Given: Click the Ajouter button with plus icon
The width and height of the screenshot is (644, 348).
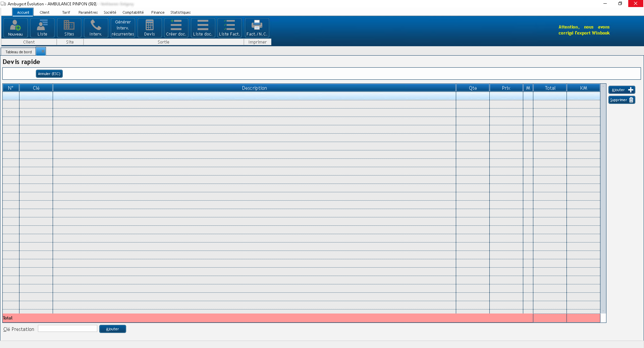Looking at the screenshot, I should point(622,90).
